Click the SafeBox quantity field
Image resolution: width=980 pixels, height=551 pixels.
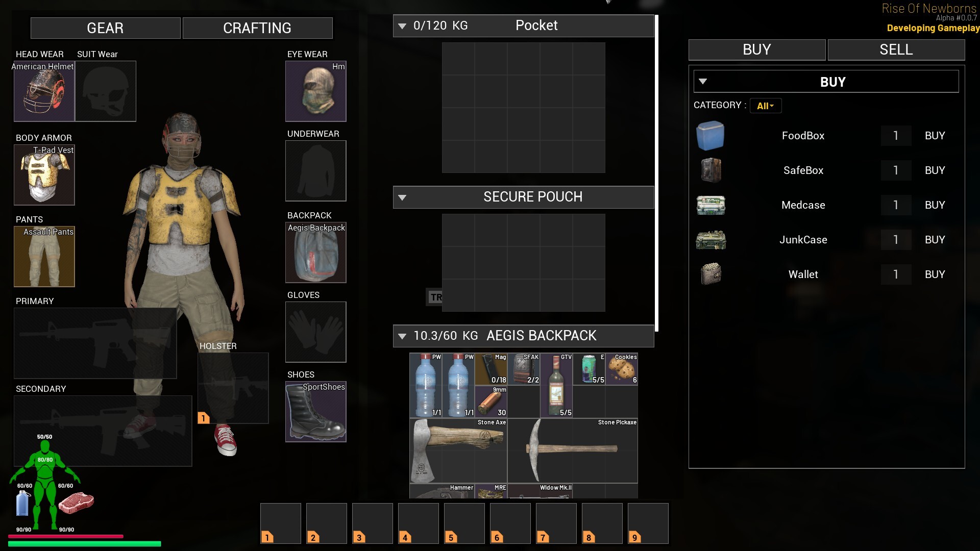pyautogui.click(x=895, y=170)
